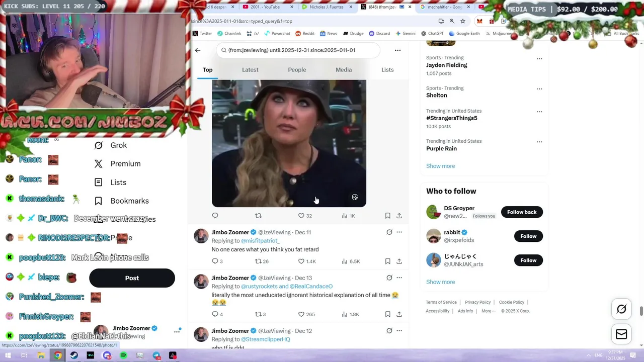Follow the JUNKJAK_arts account
644x362 pixels.
[528, 260]
